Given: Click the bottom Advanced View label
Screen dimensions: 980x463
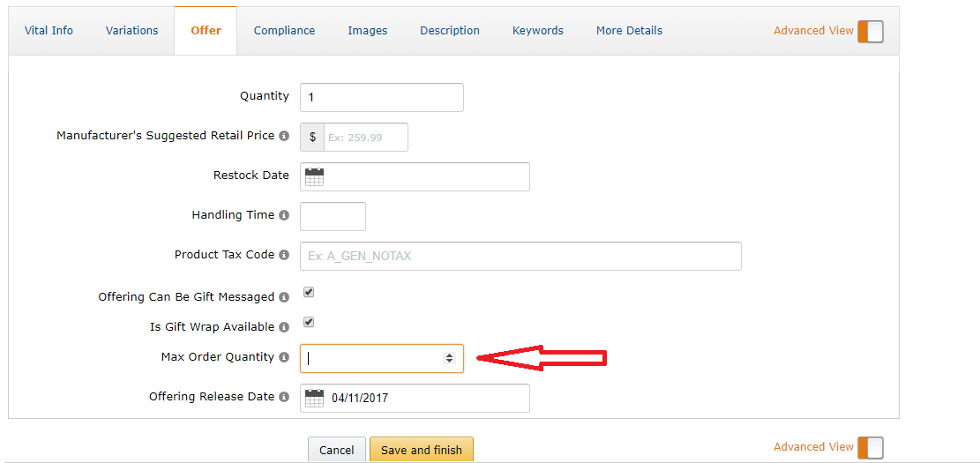Looking at the screenshot, I should tap(813, 447).
